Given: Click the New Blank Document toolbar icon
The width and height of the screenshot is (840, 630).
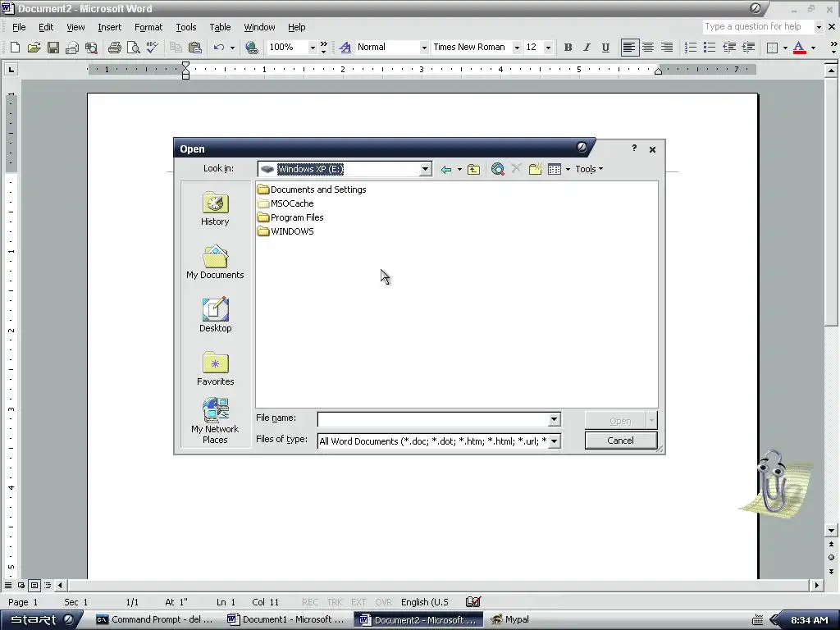Looking at the screenshot, I should (x=15, y=48).
